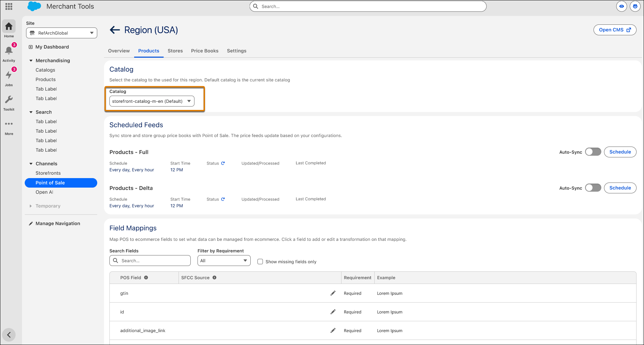Click the gtin field row name
644x345 pixels.
pos(124,293)
